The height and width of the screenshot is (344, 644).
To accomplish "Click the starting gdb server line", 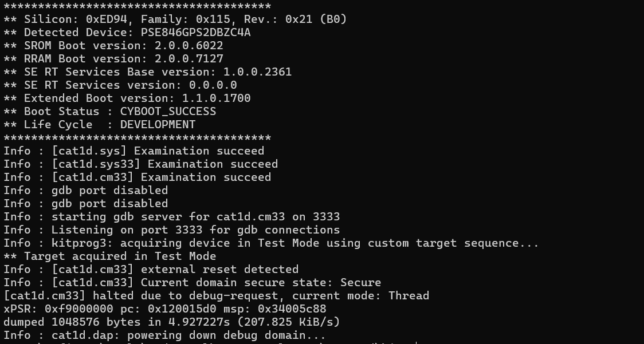I will (x=171, y=217).
